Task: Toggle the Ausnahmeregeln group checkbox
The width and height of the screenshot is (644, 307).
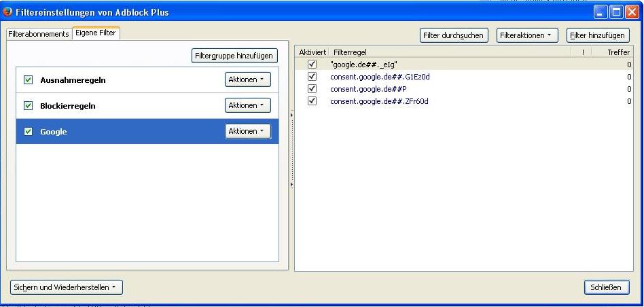Action: (x=28, y=79)
